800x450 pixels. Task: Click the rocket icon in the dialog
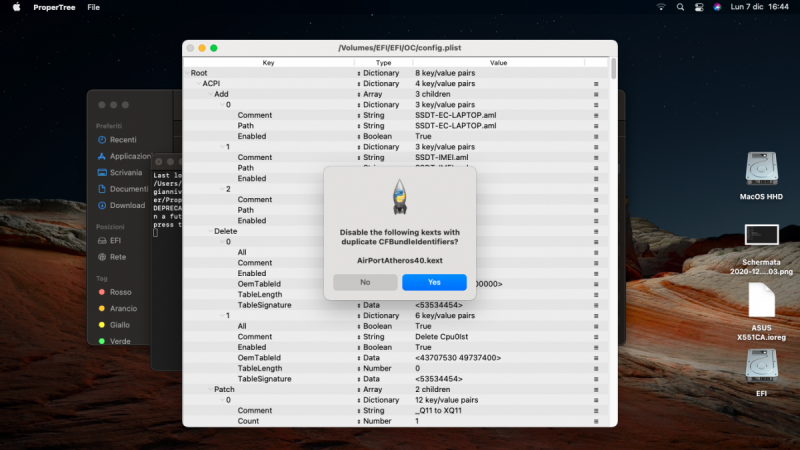[400, 197]
